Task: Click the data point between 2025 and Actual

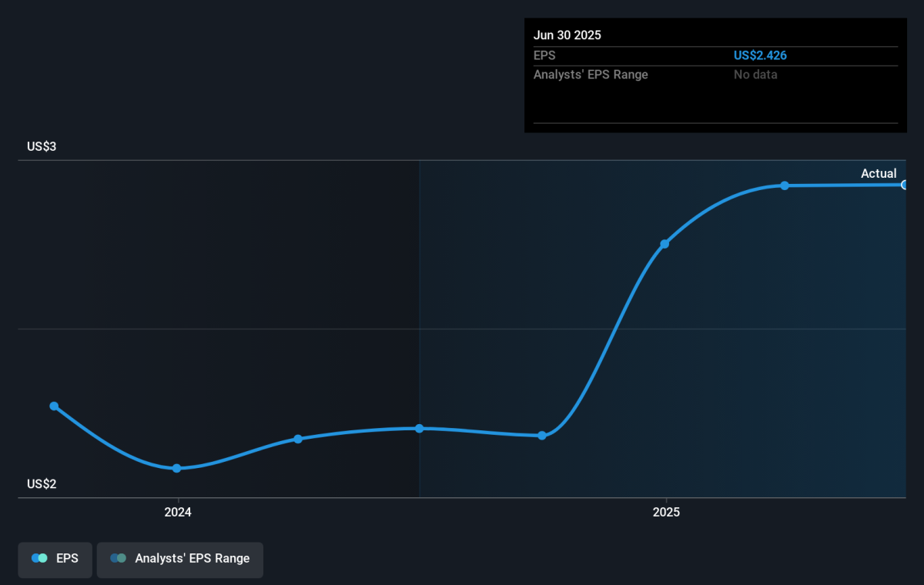Action: click(x=785, y=186)
